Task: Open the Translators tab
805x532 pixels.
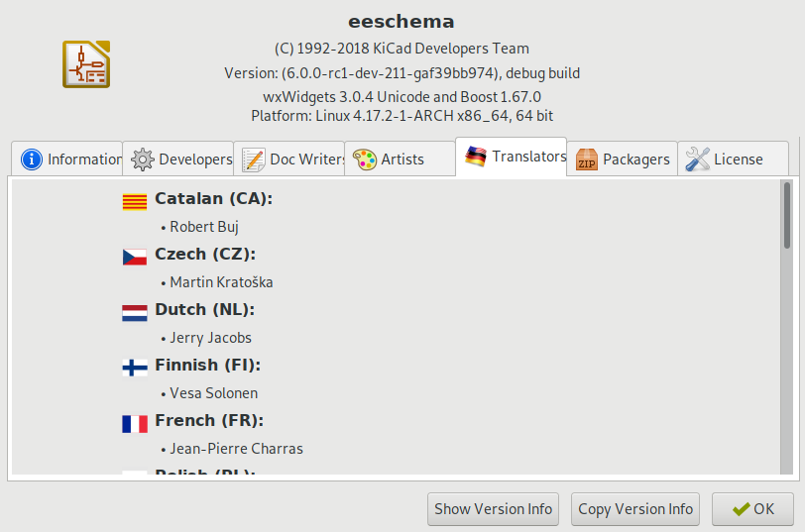Action: 513,157
